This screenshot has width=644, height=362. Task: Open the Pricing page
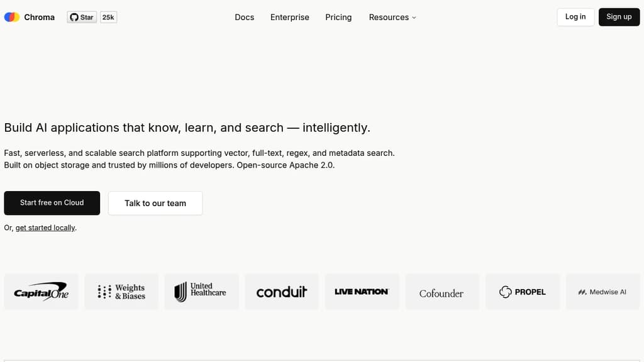pos(338,17)
